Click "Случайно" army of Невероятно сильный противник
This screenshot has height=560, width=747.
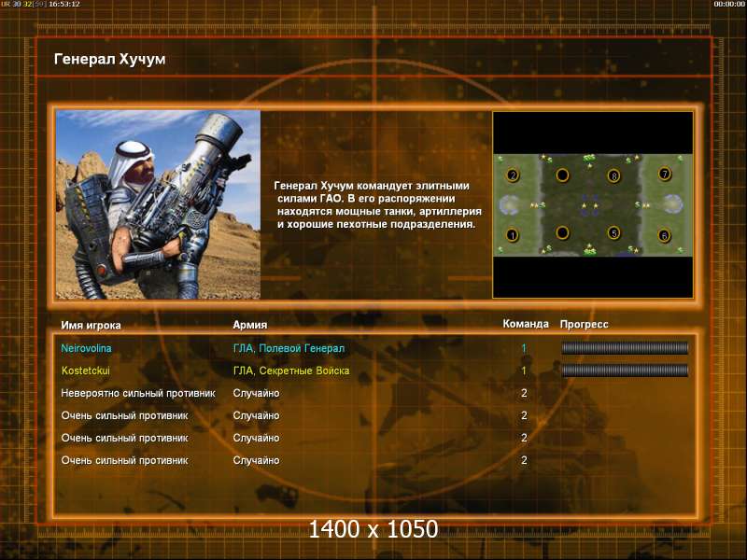[256, 393]
